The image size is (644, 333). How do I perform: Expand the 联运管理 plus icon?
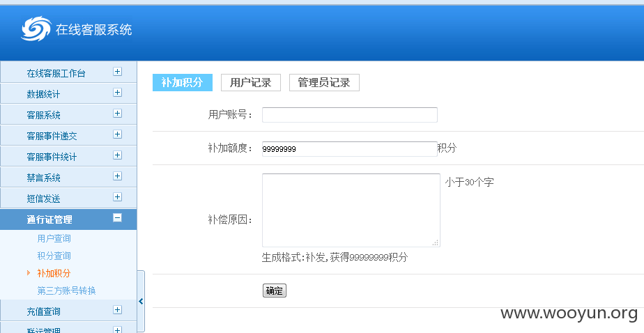tap(118, 330)
